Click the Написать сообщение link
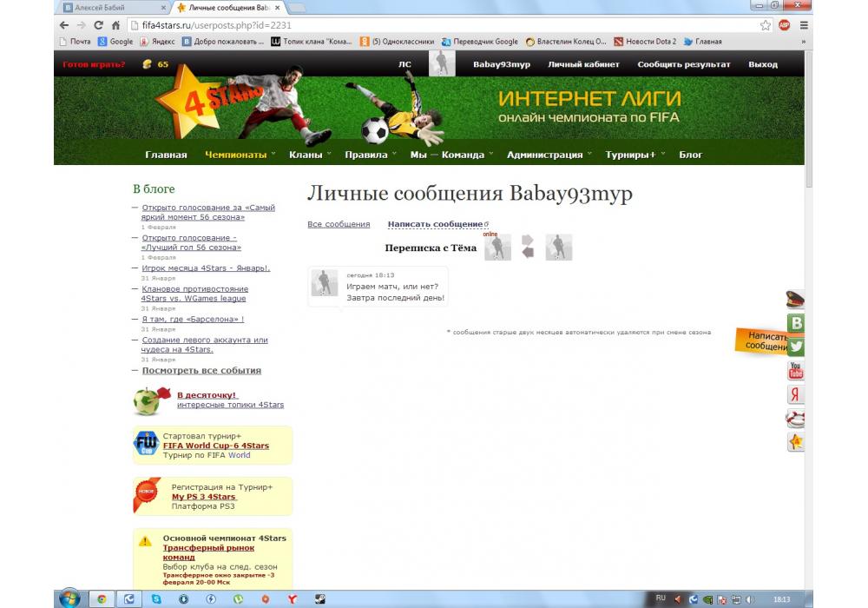The width and height of the screenshot is (868, 608). click(x=435, y=224)
